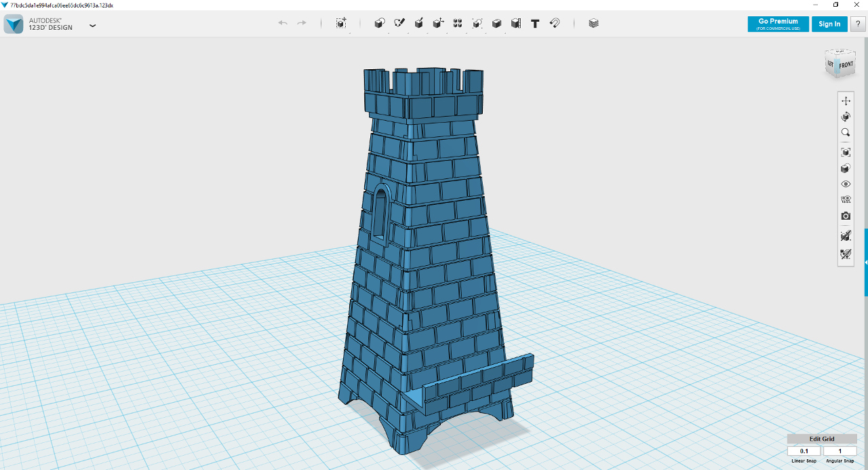Click the Go Premium button
The image size is (868, 470).
[778, 24]
